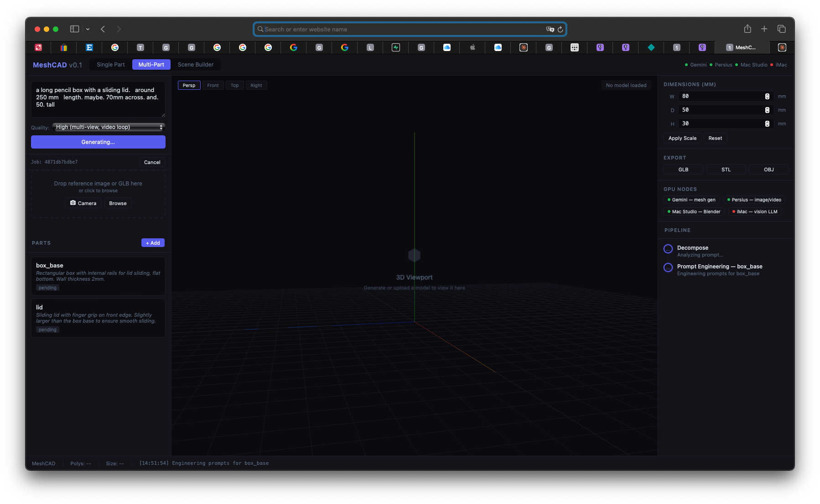Open the Scene Builder tab
The width and height of the screenshot is (820, 504).
[196, 65]
